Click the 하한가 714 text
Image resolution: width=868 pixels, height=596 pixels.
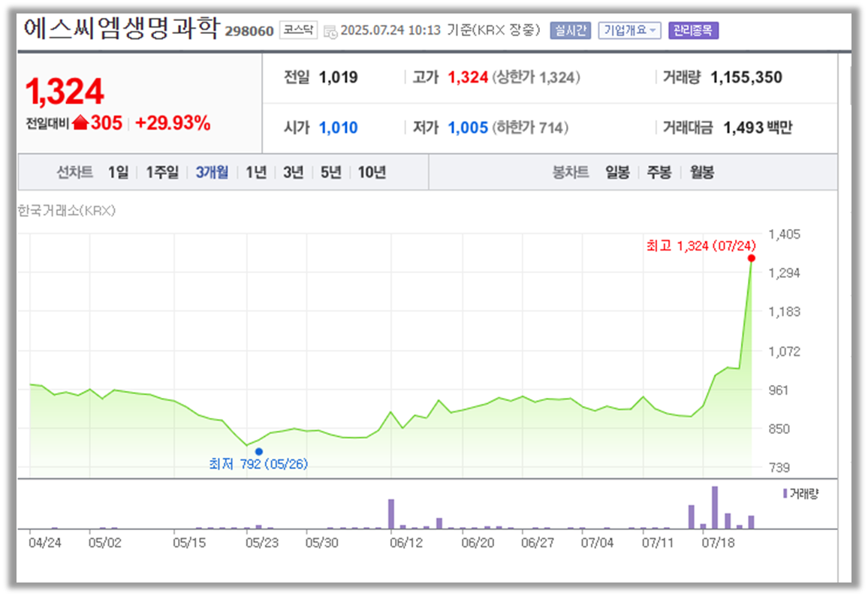tap(530, 128)
